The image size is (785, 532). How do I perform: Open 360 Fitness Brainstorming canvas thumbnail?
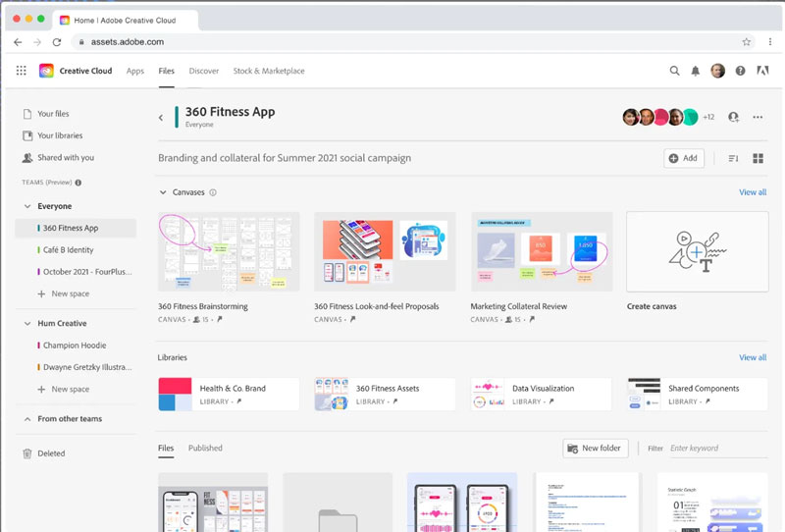(x=229, y=251)
